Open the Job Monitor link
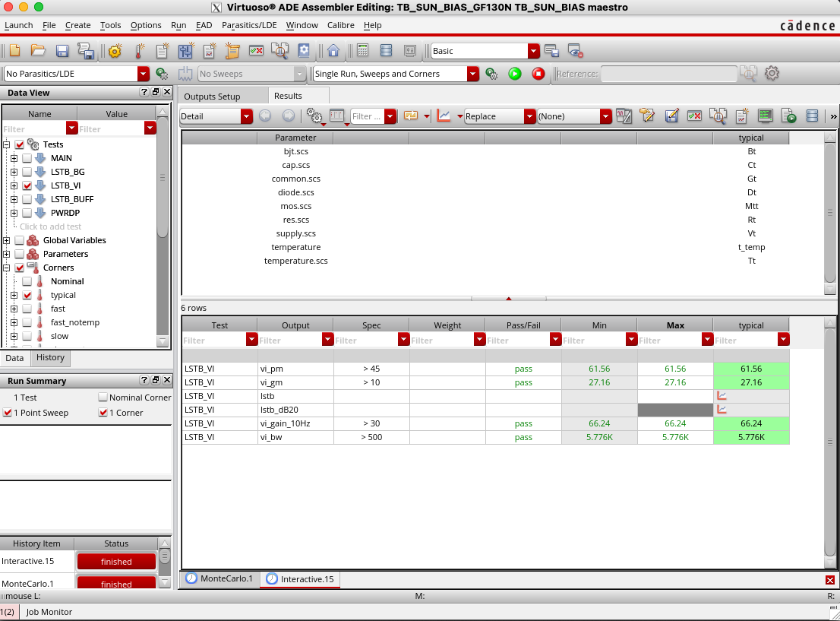This screenshot has width=840, height=621. 49,612
